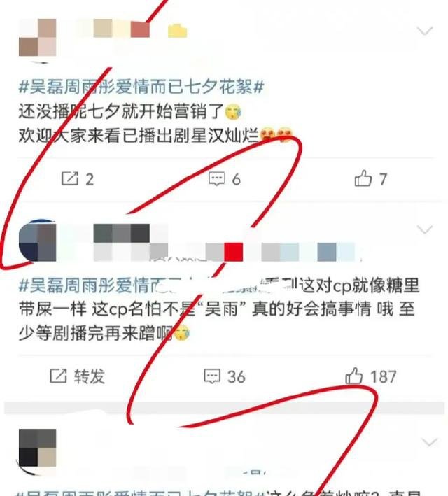View the second poster's dark round avatar
448x496 pixels.
[37, 241]
